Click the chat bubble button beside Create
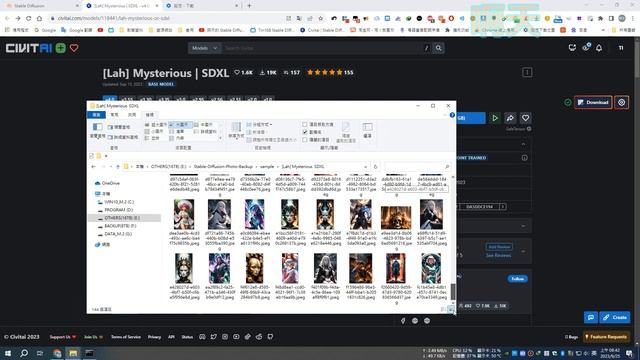Screen dimensions: 640x360 (x=591, y=317)
